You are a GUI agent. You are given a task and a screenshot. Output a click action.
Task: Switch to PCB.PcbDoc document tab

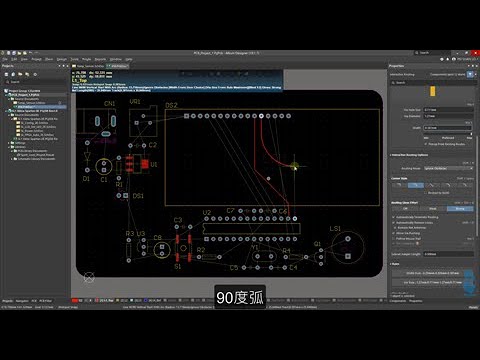[117, 66]
